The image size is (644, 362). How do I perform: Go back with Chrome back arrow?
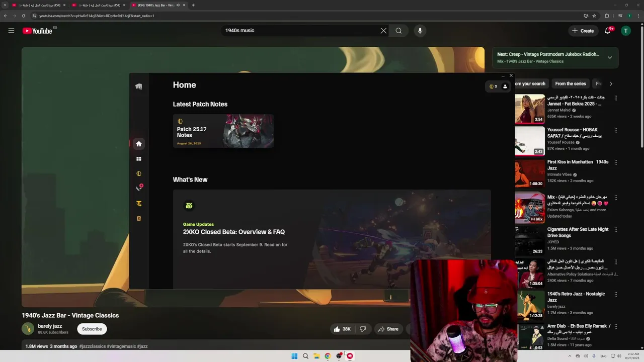tap(6, 16)
